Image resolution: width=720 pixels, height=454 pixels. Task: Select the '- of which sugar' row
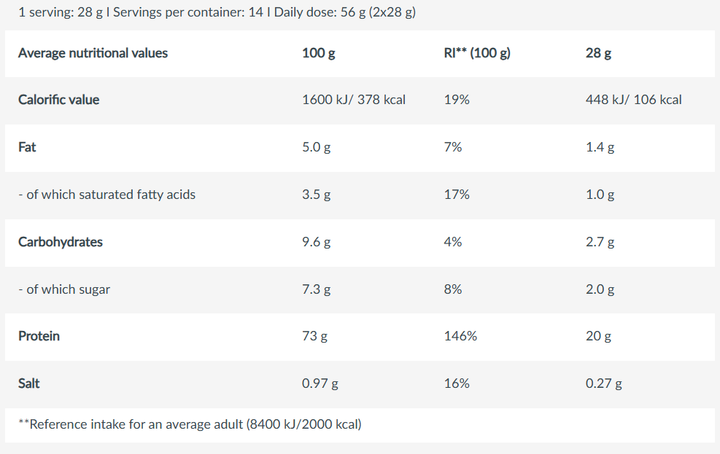(360, 290)
